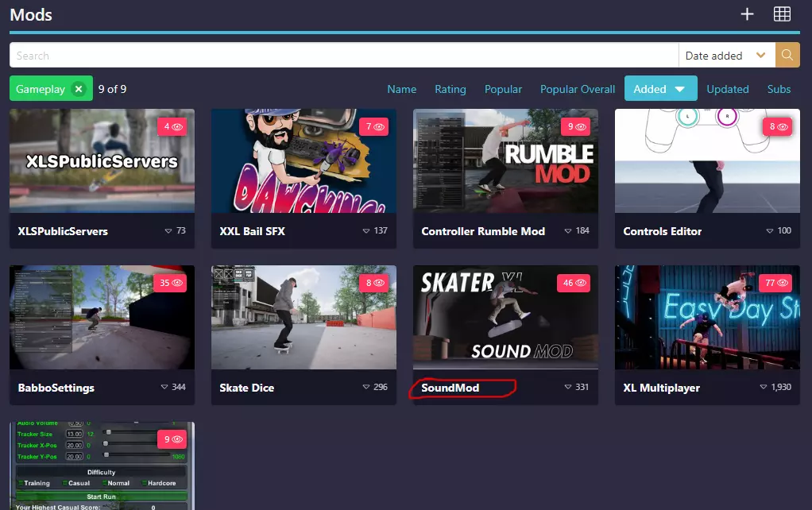Image resolution: width=812 pixels, height=510 pixels.
Task: Sort mods by Name
Action: pyautogui.click(x=401, y=89)
